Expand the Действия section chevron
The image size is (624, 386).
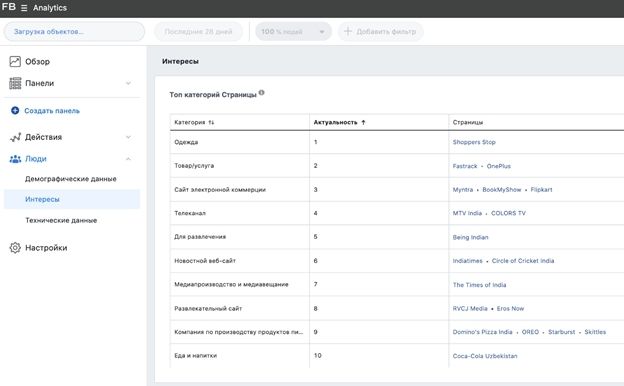[129, 137]
